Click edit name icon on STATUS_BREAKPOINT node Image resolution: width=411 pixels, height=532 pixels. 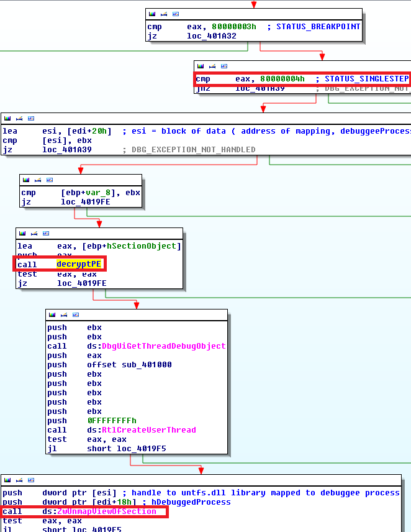[164, 14]
